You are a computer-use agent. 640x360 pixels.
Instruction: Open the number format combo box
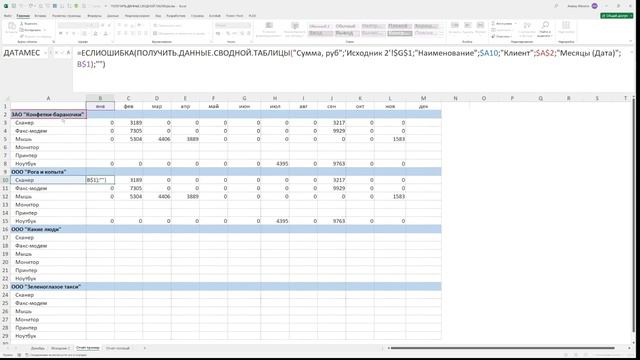233,25
